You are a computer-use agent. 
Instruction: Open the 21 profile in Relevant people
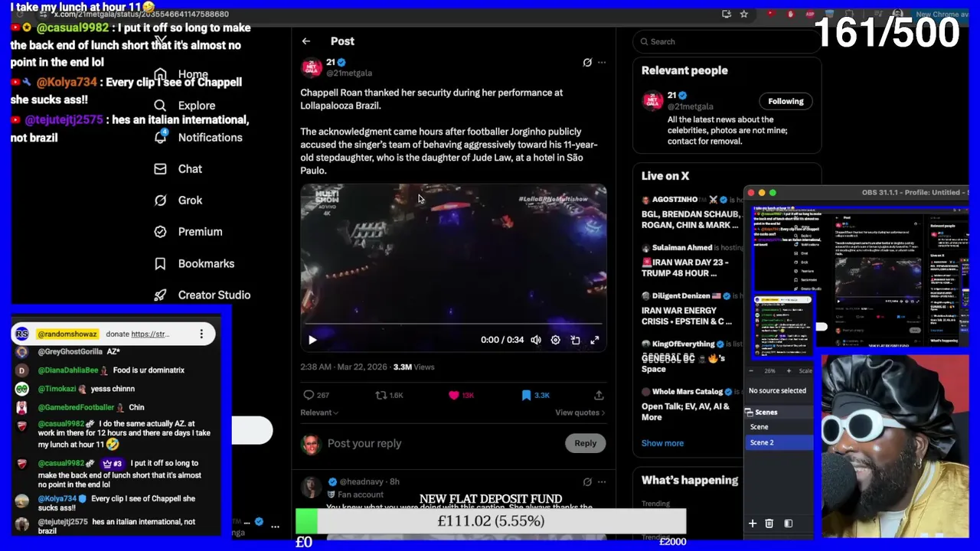(x=672, y=96)
